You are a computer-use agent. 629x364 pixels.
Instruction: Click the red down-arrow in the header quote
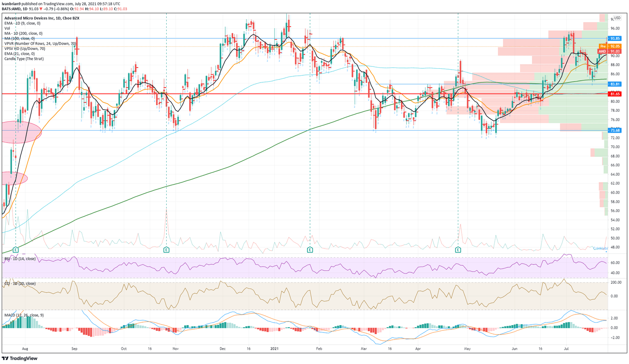pyautogui.click(x=41, y=9)
